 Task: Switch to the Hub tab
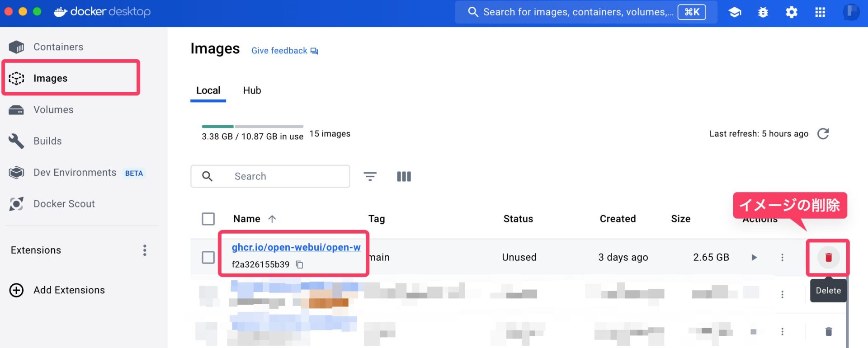click(x=252, y=90)
